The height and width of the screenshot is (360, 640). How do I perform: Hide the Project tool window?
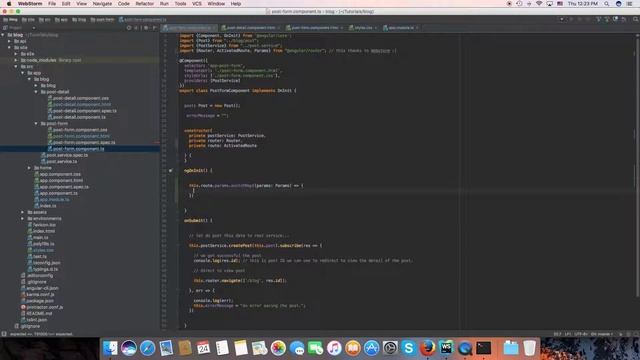click(x=154, y=28)
